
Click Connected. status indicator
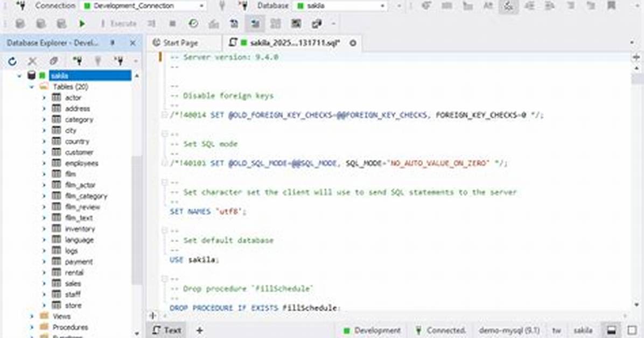pyautogui.click(x=441, y=330)
